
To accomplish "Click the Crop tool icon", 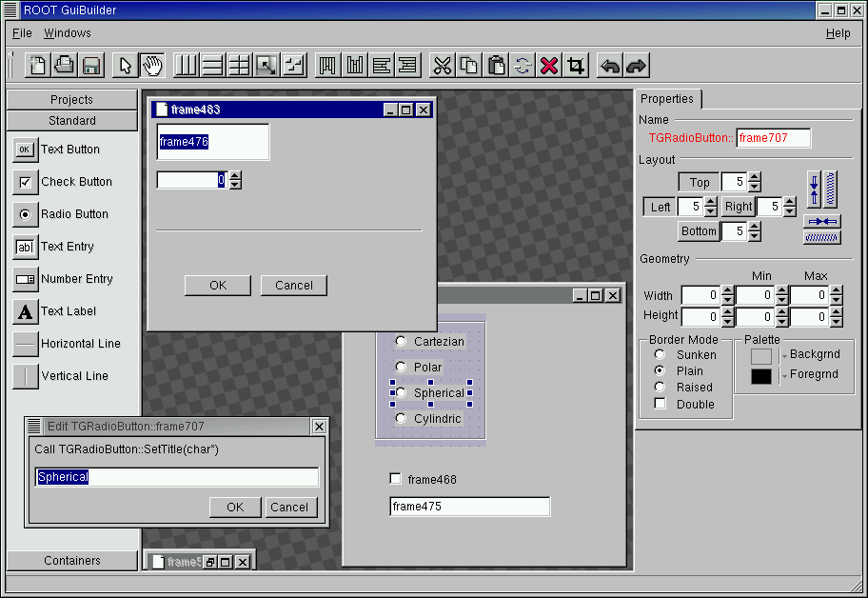I will coord(576,66).
